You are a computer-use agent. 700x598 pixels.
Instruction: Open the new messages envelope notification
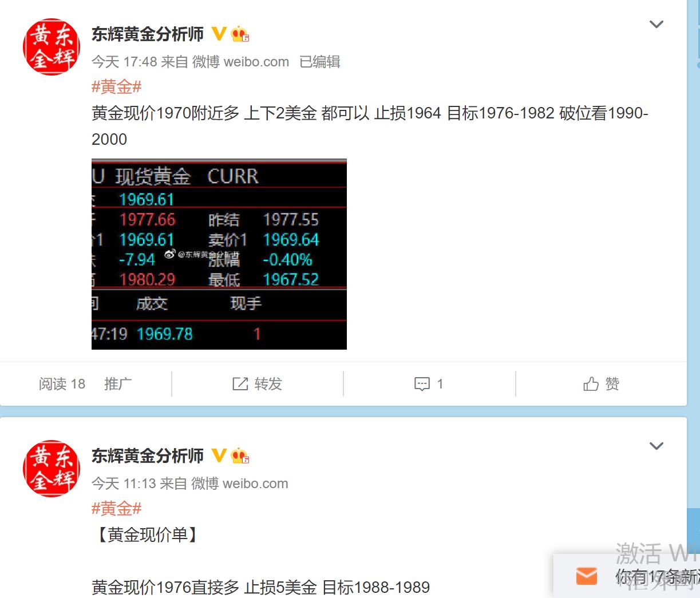(586, 576)
